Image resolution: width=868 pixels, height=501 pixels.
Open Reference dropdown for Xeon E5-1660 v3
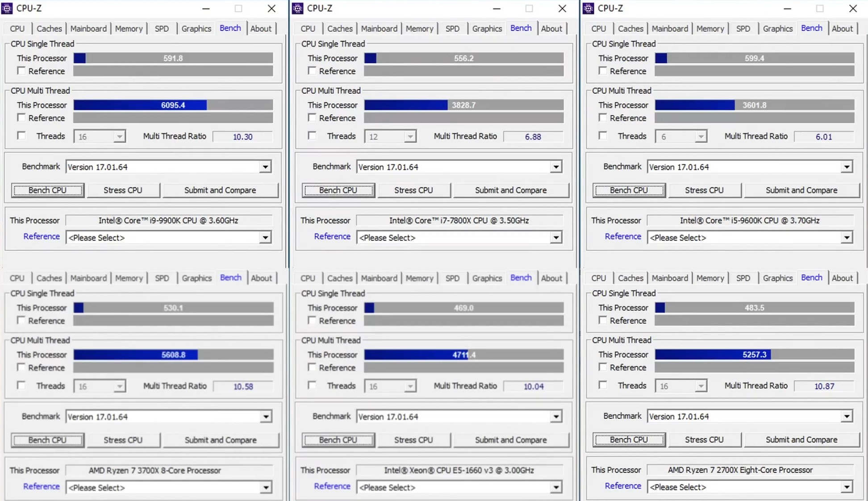(x=556, y=487)
